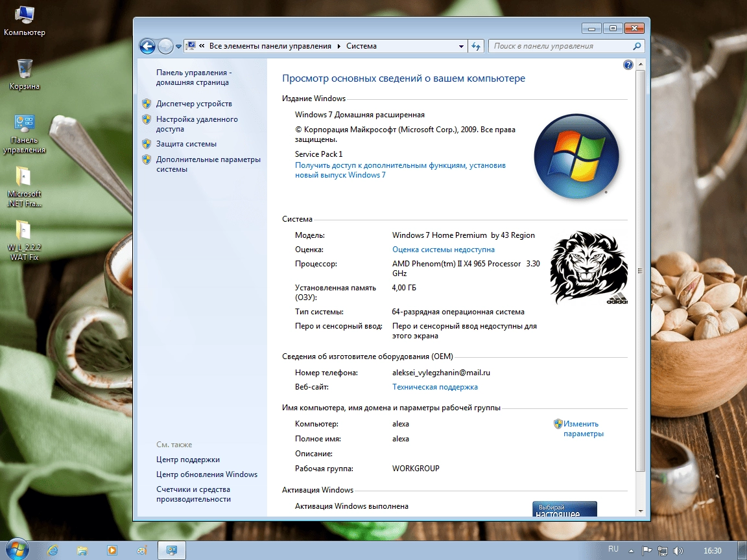Image resolution: width=747 pixels, height=560 pixels.
Task: Click the Back navigation arrow button
Action: (147, 46)
